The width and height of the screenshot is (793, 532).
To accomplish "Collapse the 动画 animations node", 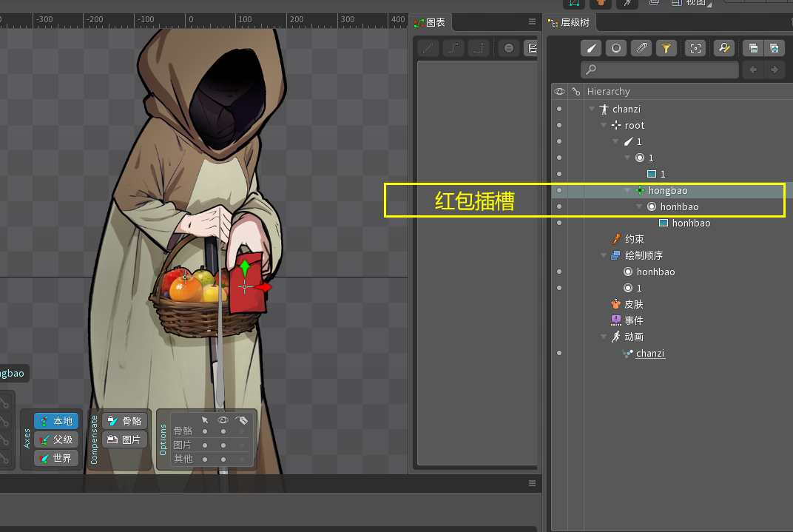I will pos(604,337).
